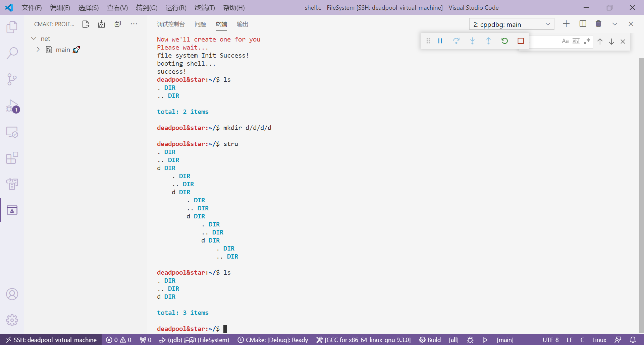644x345 pixels.
Task: Run target via status bar play icon
Action: point(485,340)
